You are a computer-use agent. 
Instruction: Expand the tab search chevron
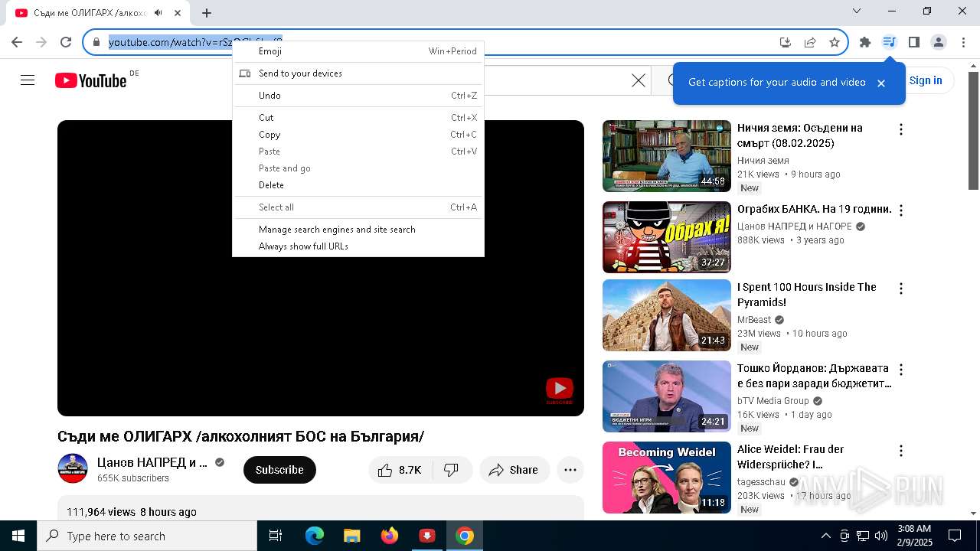[x=857, y=11]
